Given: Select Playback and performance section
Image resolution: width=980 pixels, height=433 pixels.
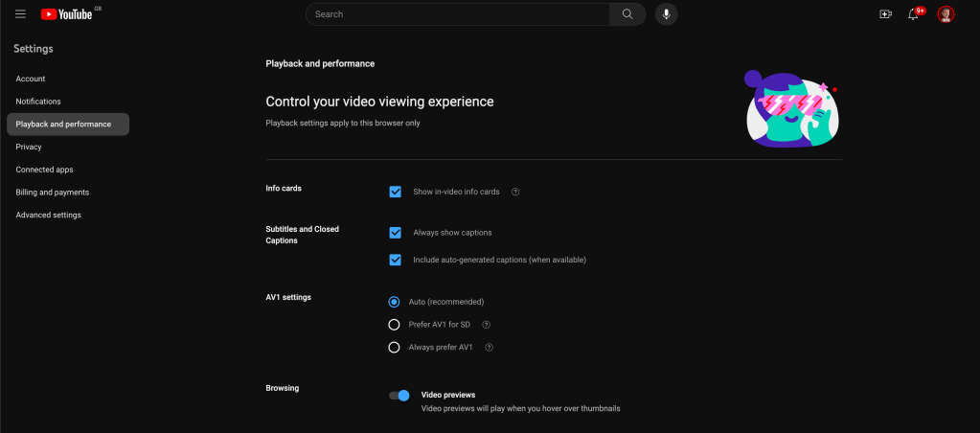Looking at the screenshot, I should coord(68,125).
